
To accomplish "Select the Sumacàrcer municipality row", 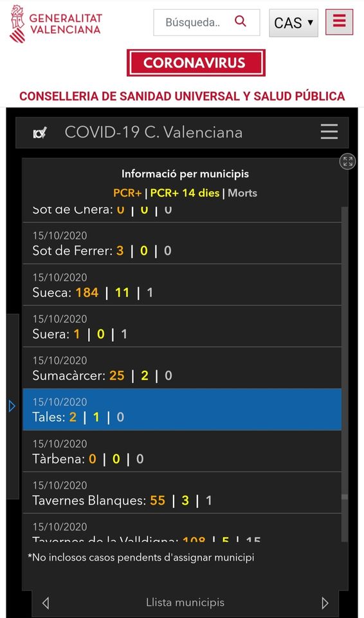I will coord(182,368).
